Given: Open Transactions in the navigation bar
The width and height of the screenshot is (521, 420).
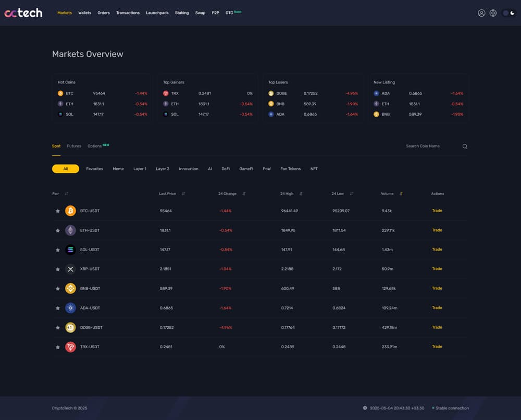Looking at the screenshot, I should (x=128, y=13).
